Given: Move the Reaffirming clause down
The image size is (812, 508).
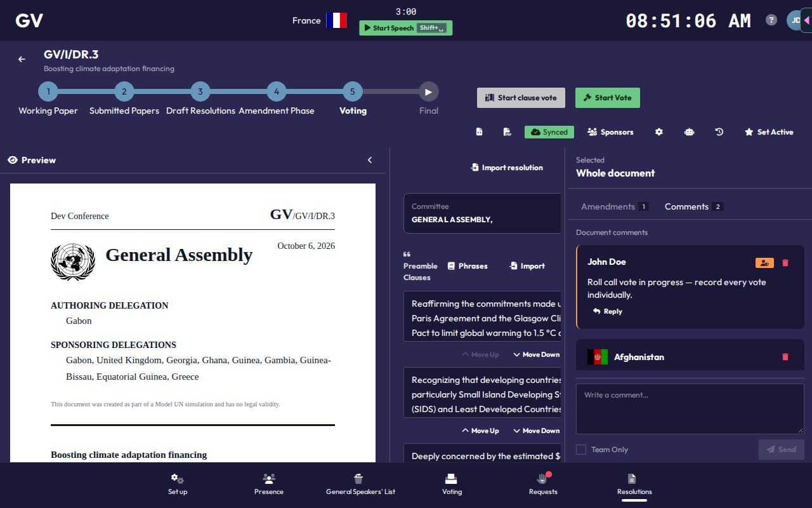Looking at the screenshot, I should pos(536,354).
